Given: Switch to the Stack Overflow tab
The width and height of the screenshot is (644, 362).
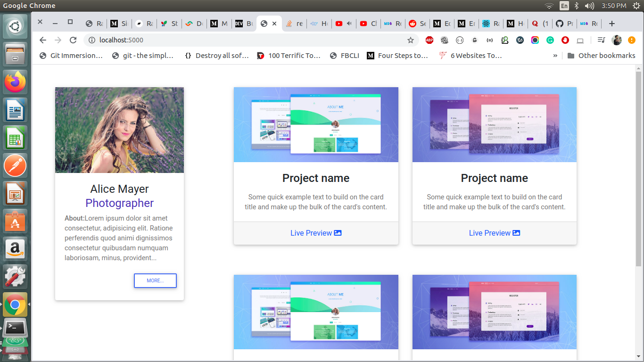Looking at the screenshot, I should click(x=295, y=23).
